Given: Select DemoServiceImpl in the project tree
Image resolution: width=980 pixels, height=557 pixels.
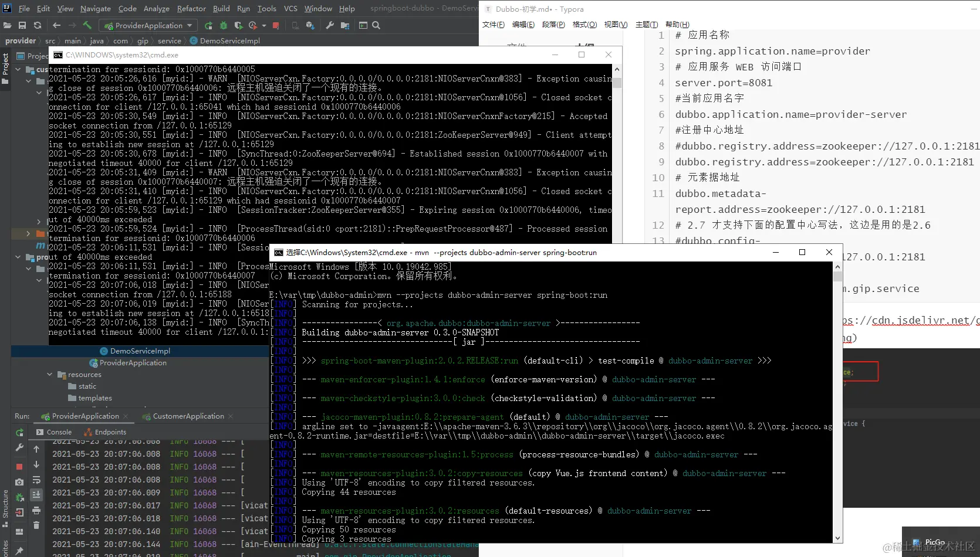Looking at the screenshot, I should point(140,351).
